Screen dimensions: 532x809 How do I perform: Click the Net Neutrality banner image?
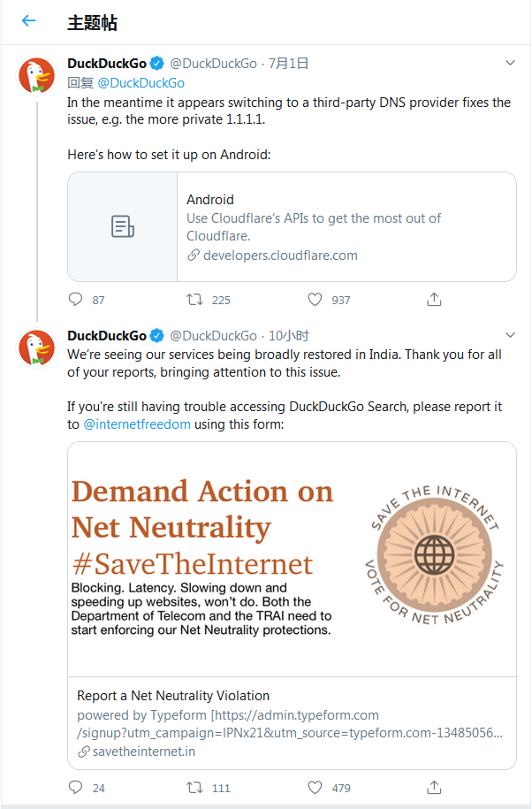(292, 559)
